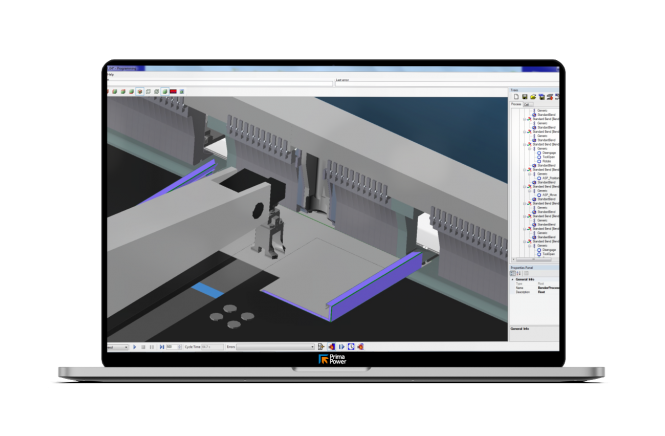Step forward to next simulation frame
The height and width of the screenshot is (436, 665).
[162, 347]
